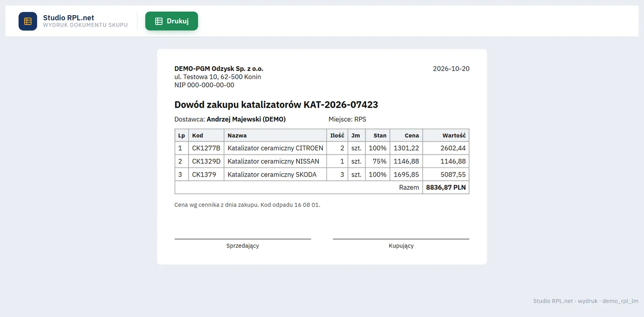This screenshot has width=644, height=317.
Task: Click the Jm column header
Action: pyautogui.click(x=356, y=135)
